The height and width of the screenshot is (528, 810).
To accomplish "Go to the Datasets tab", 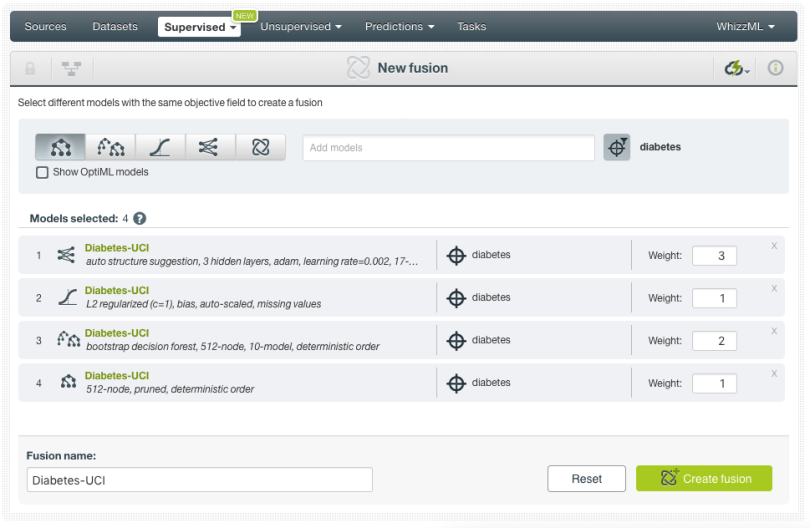I will point(115,26).
